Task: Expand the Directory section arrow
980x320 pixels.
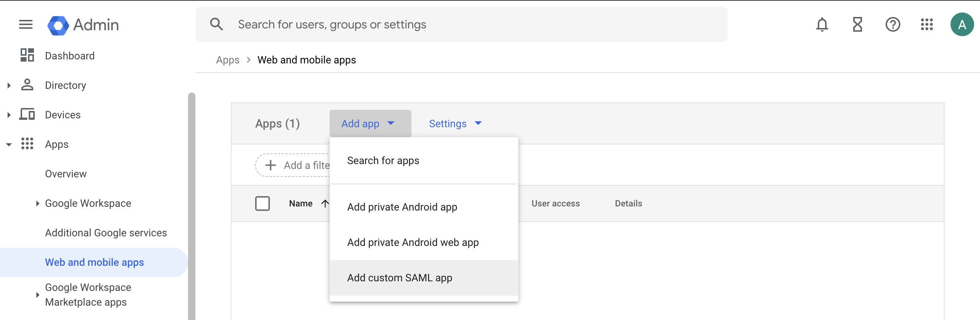Action: (x=9, y=85)
